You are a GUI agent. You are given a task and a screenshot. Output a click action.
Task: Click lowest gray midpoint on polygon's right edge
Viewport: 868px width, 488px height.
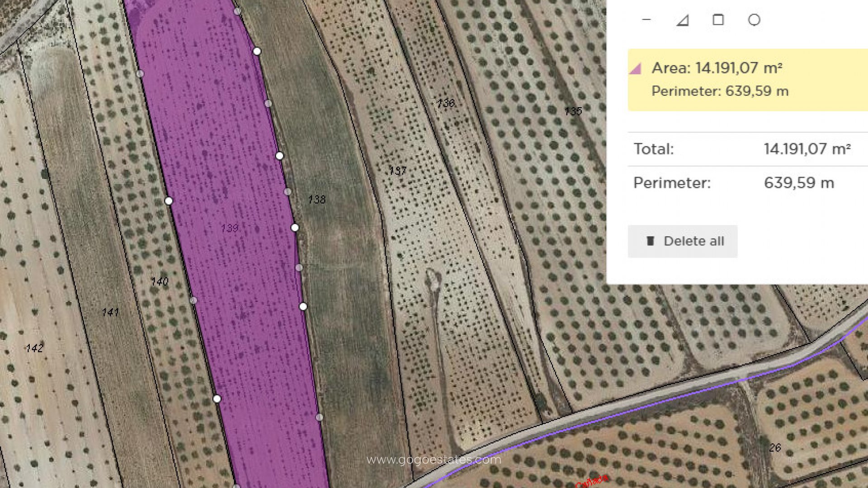tap(319, 417)
